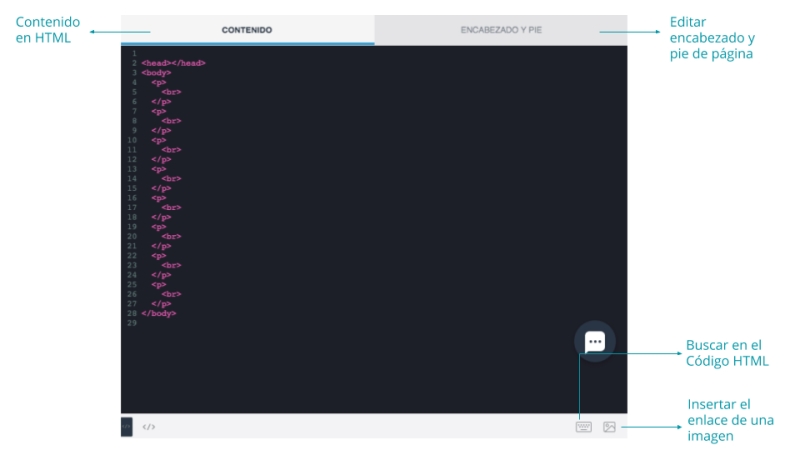Select the dark highlighted icon at bottom-left

pyautogui.click(x=126, y=427)
